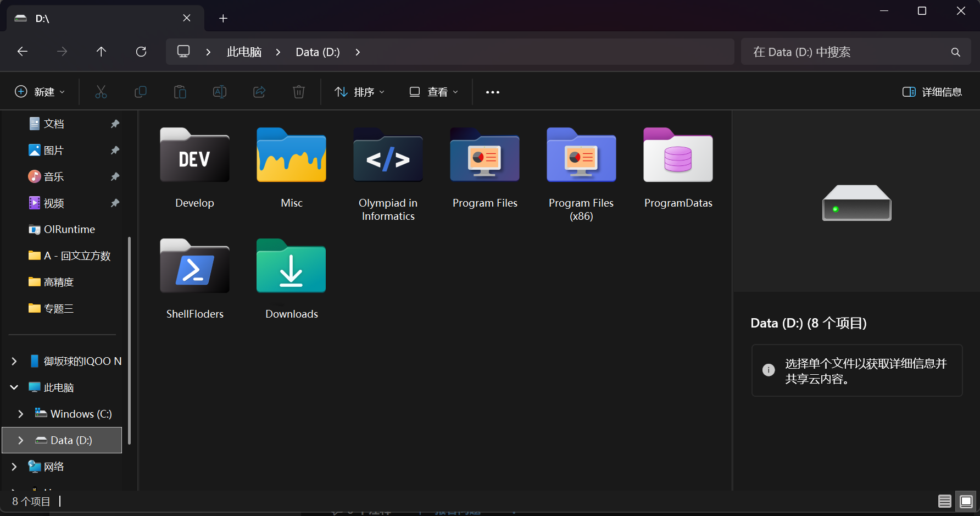Viewport: 980px width, 516px height.
Task: Click the Data (D:) search box
Action: (x=856, y=52)
